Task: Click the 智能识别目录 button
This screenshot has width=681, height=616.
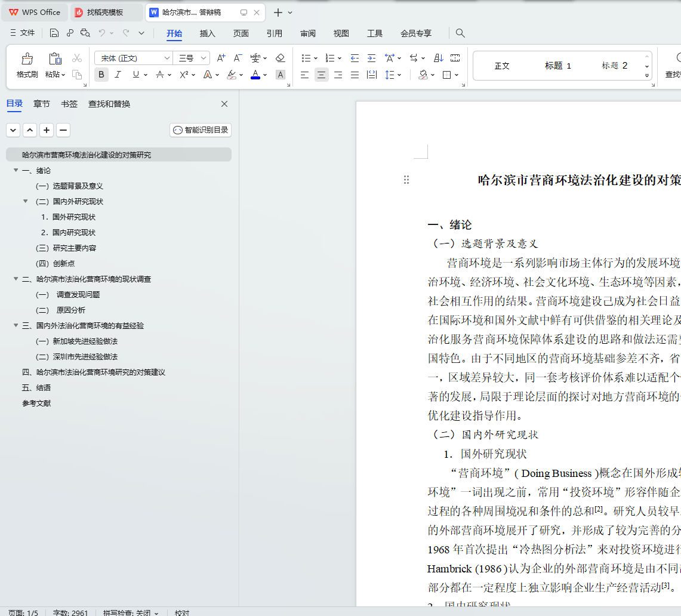Action: pos(201,130)
